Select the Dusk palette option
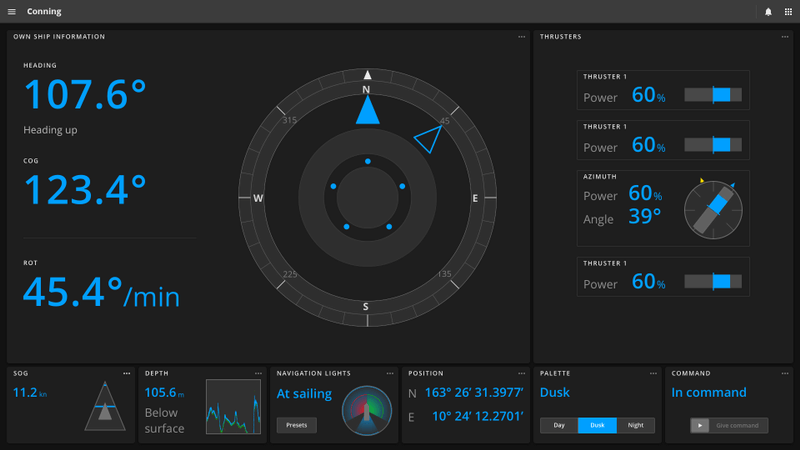The image size is (800, 450). click(597, 425)
